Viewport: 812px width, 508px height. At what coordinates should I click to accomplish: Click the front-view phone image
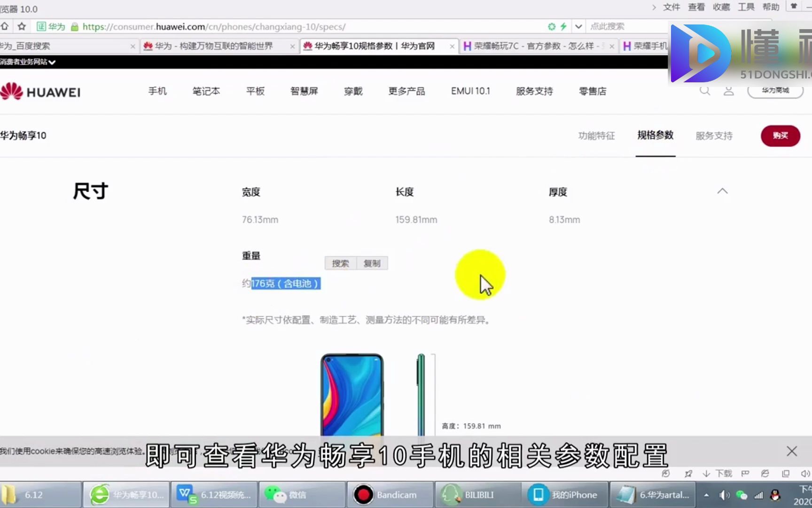click(x=352, y=395)
